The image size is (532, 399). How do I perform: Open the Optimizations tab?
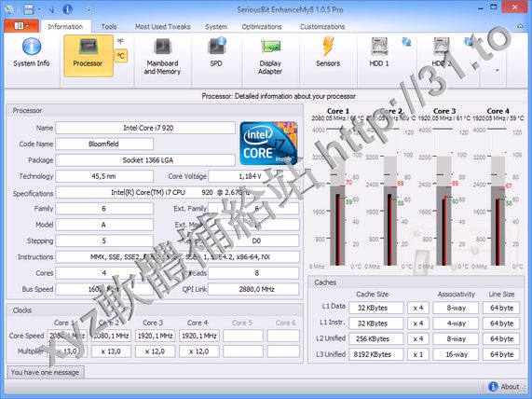pos(262,26)
